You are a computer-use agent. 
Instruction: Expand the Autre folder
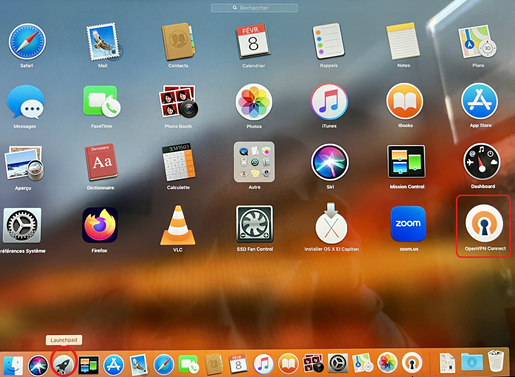click(x=254, y=162)
